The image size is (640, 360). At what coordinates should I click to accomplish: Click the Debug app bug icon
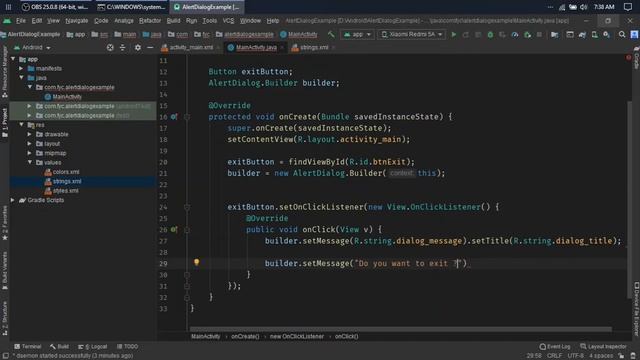click(490, 35)
